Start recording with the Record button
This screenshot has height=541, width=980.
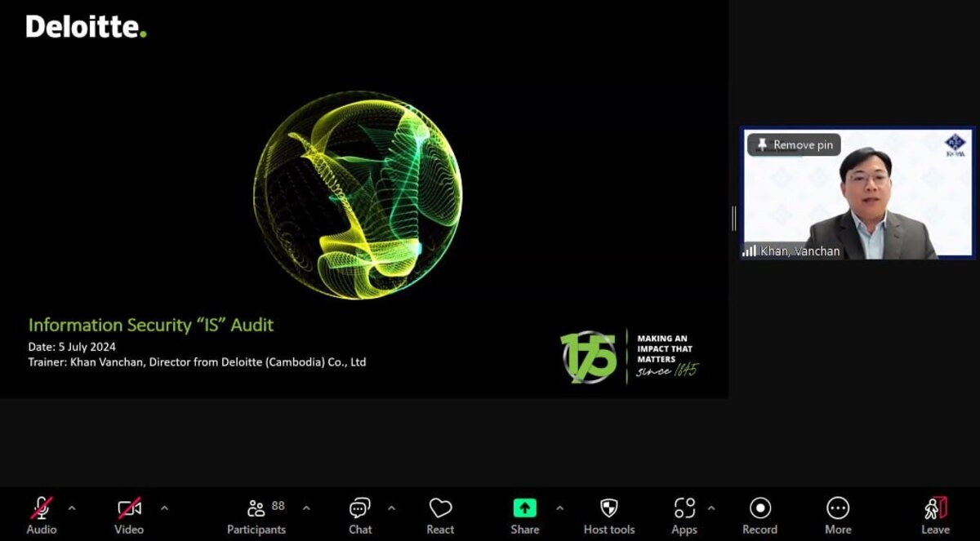pyautogui.click(x=759, y=516)
